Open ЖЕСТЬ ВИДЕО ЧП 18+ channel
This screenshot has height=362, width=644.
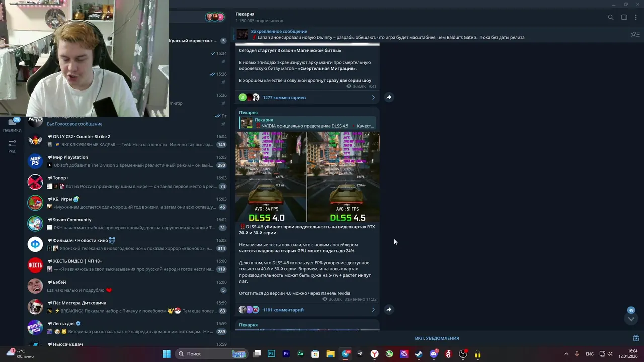128,265
